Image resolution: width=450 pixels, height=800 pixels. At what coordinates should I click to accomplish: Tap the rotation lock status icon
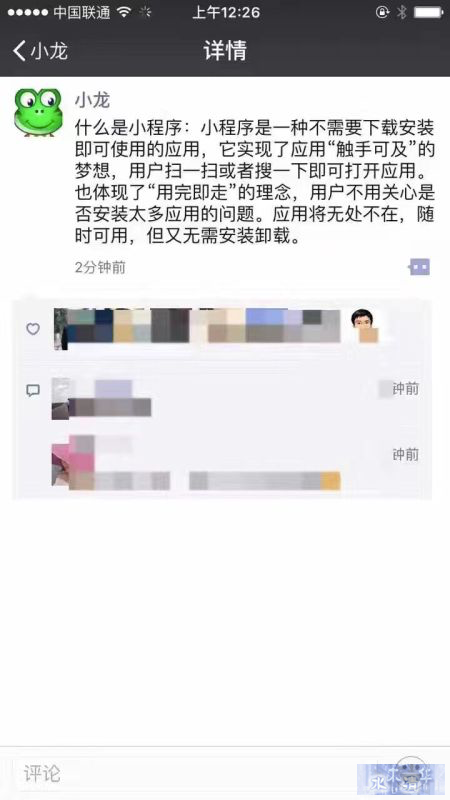[x=382, y=13]
